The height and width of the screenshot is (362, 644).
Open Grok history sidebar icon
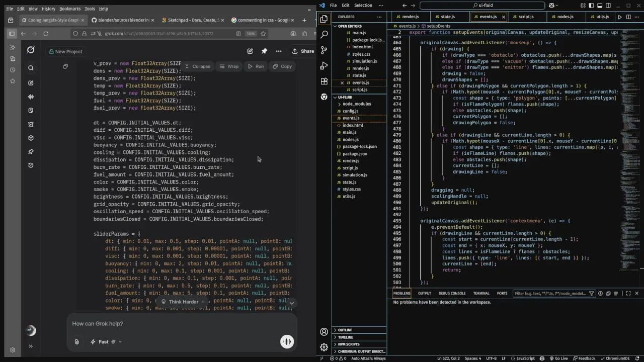tap(31, 165)
